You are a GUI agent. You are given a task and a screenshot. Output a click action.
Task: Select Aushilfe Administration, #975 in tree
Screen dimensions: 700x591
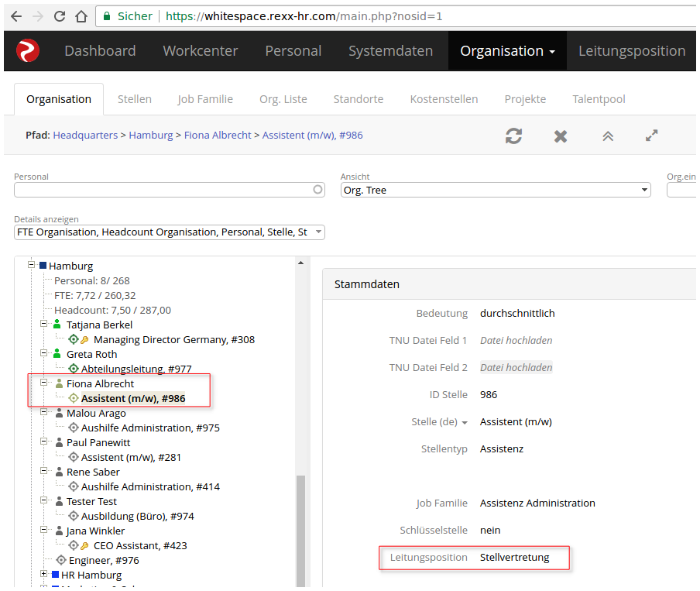(150, 428)
